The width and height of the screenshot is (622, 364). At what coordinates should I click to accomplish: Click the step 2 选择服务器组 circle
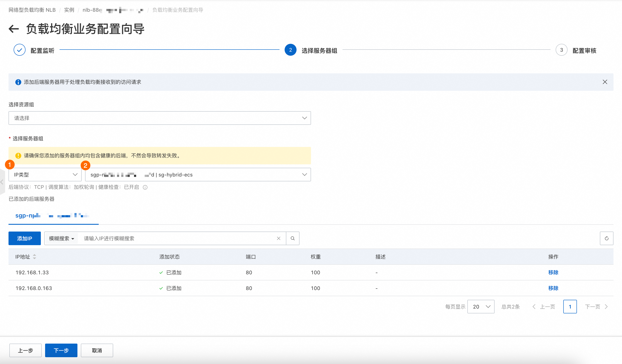pos(291,50)
